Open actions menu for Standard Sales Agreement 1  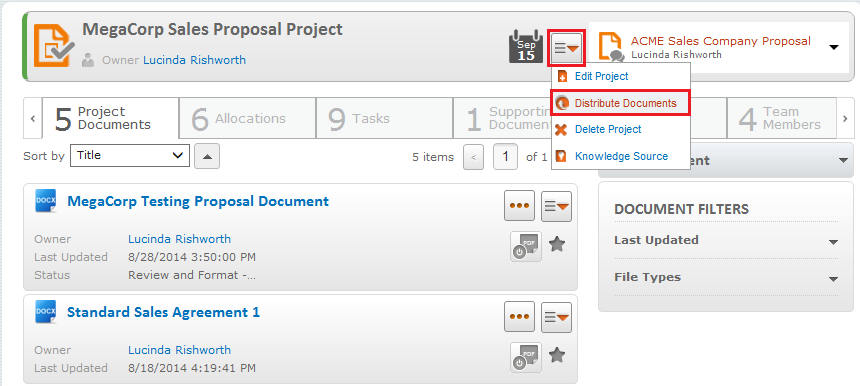[556, 317]
